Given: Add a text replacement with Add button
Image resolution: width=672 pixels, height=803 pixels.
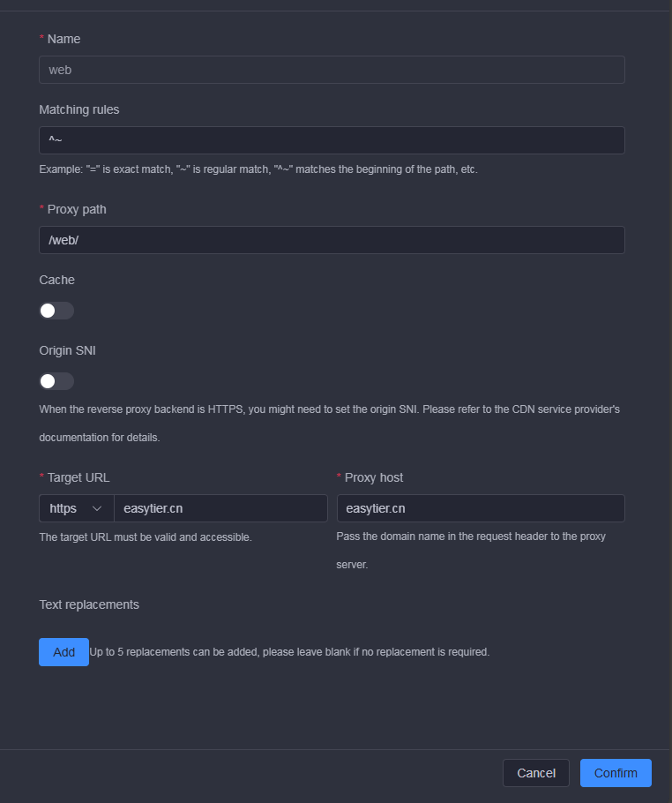Looking at the screenshot, I should (64, 652).
